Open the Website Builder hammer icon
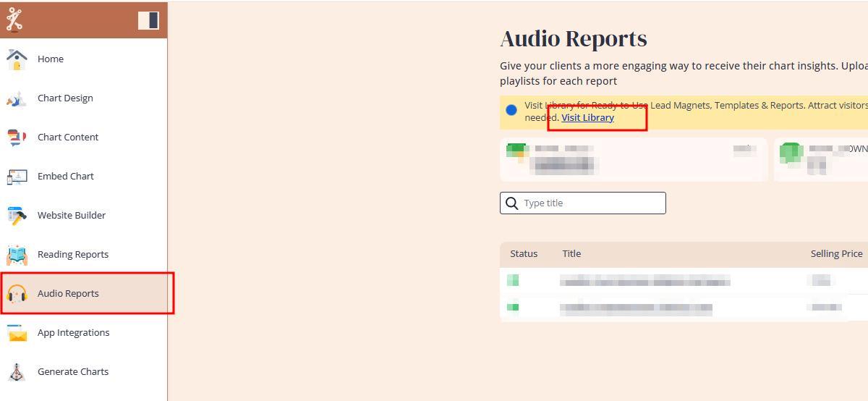868x401 pixels. point(17,216)
